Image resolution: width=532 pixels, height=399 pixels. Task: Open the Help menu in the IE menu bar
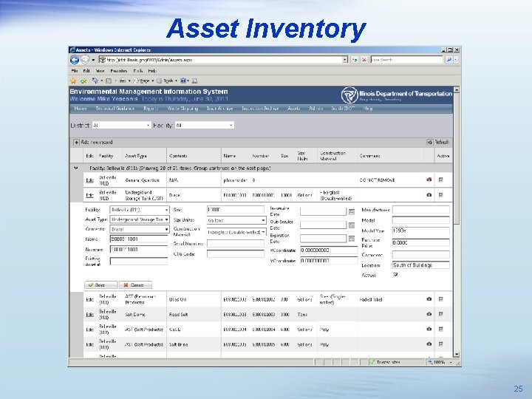coord(152,71)
